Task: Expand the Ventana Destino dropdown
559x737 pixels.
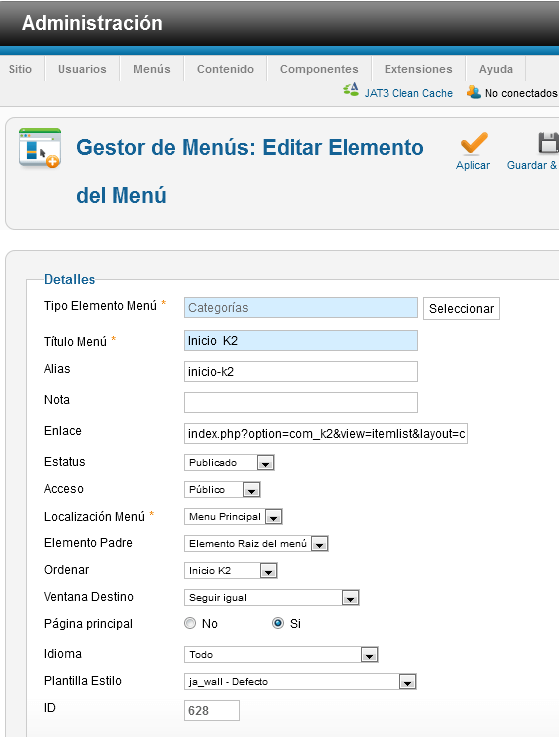Action: pyautogui.click(x=272, y=598)
